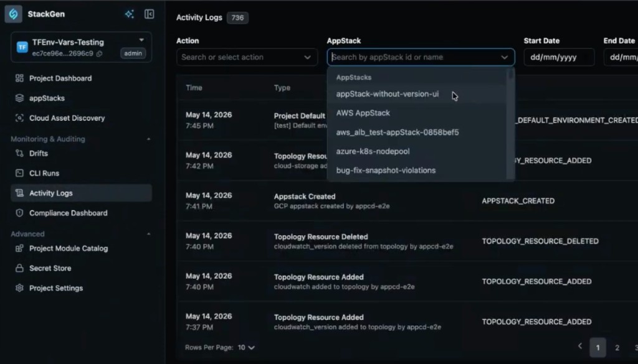Click the CLI Runs terminal icon
This screenshot has height=364, width=638.
pyautogui.click(x=19, y=173)
